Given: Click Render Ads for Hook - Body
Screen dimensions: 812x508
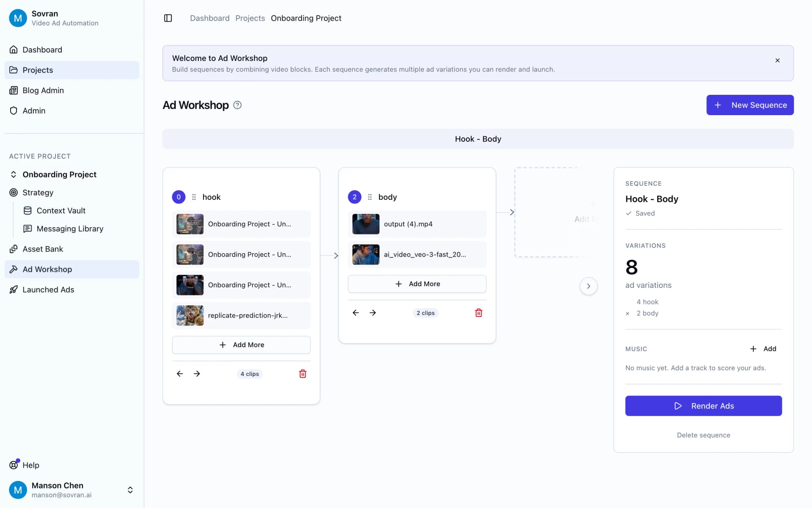Looking at the screenshot, I should (703, 406).
